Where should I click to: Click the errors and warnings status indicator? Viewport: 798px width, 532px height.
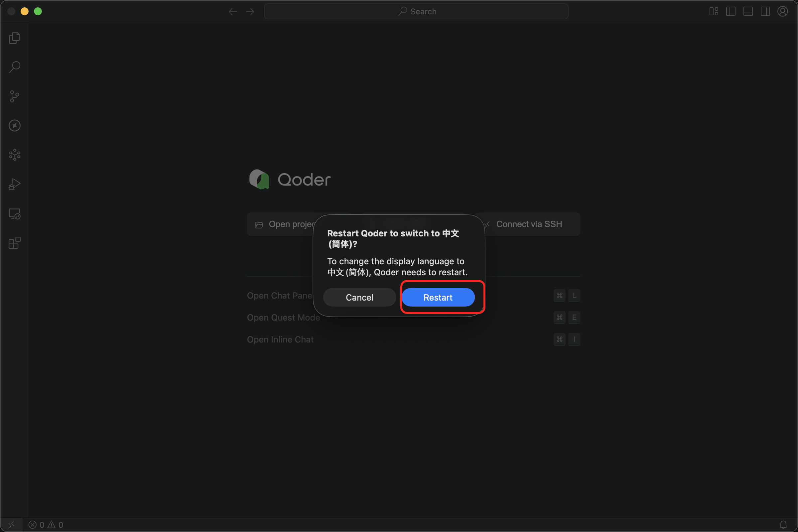pos(46,525)
